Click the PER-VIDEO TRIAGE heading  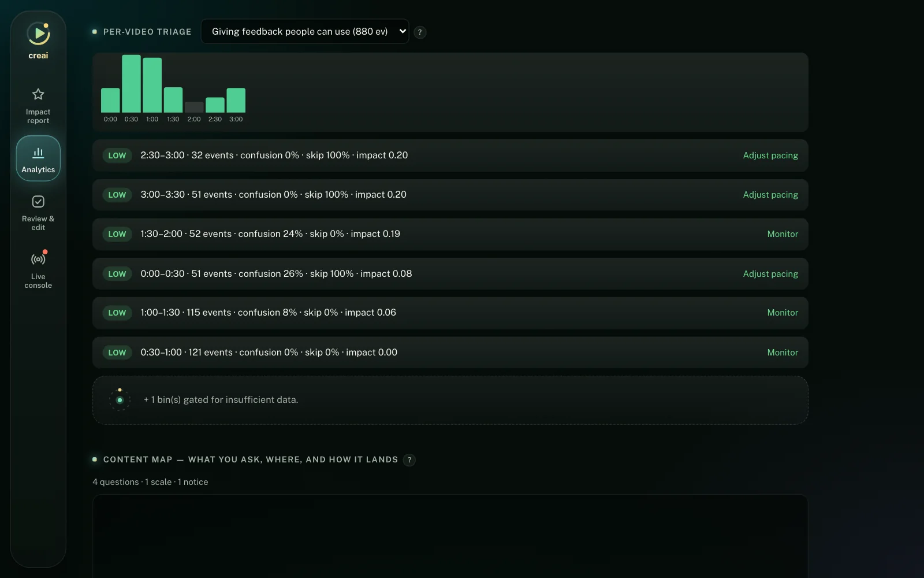(x=147, y=32)
